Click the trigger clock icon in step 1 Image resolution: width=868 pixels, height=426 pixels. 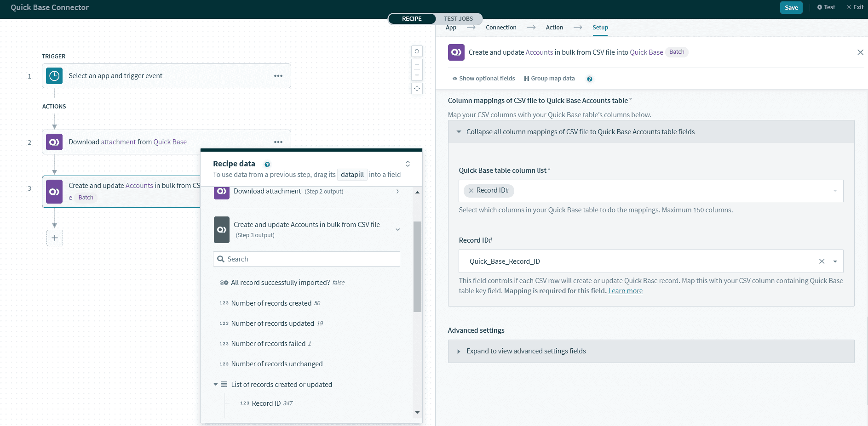pyautogui.click(x=54, y=76)
